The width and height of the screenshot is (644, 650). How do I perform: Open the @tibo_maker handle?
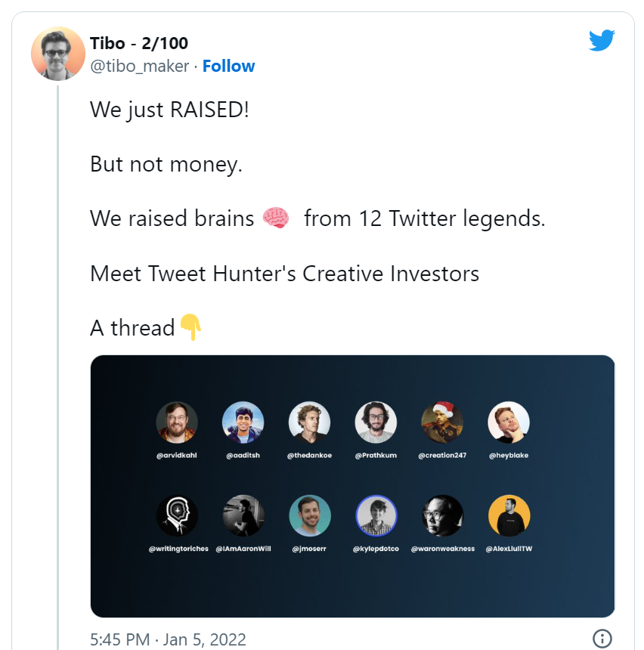coord(139,67)
